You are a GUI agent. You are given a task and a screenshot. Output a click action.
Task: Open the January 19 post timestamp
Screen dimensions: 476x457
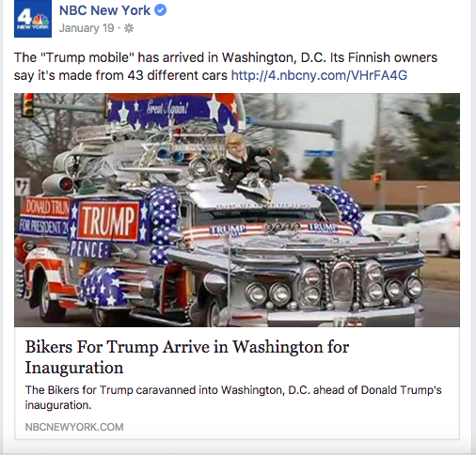click(x=87, y=28)
